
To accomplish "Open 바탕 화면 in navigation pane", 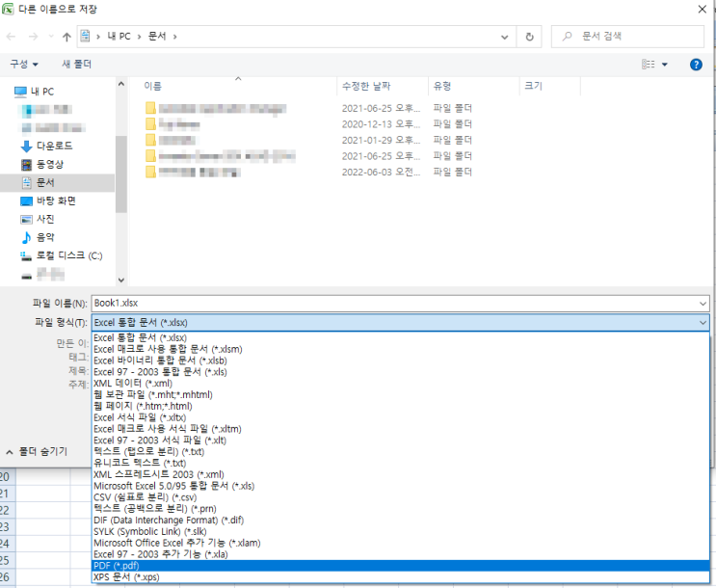I will click(48, 200).
